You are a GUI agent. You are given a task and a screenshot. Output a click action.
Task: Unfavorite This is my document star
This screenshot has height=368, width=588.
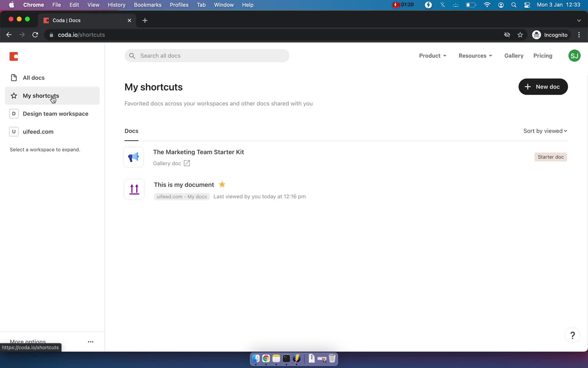coord(222,185)
